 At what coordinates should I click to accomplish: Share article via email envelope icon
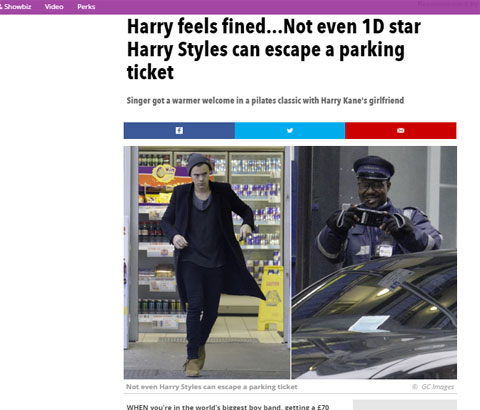(x=401, y=130)
